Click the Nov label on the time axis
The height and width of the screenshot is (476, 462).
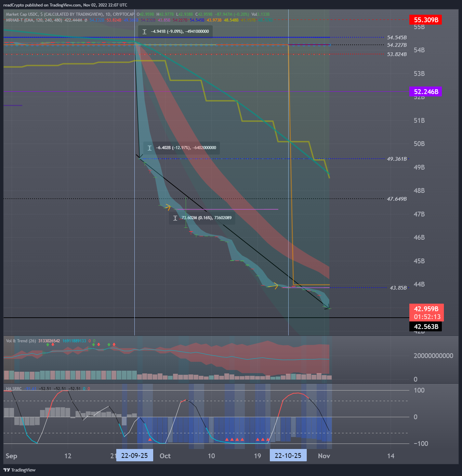click(324, 456)
